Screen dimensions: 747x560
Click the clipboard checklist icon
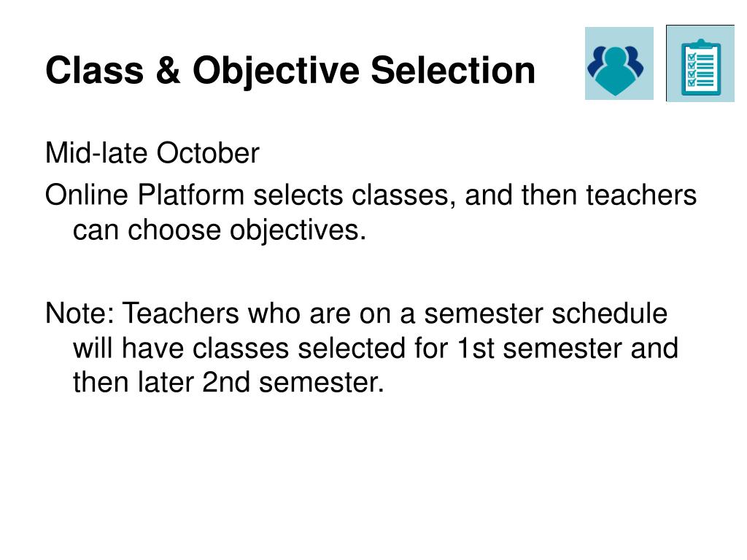coord(700,63)
